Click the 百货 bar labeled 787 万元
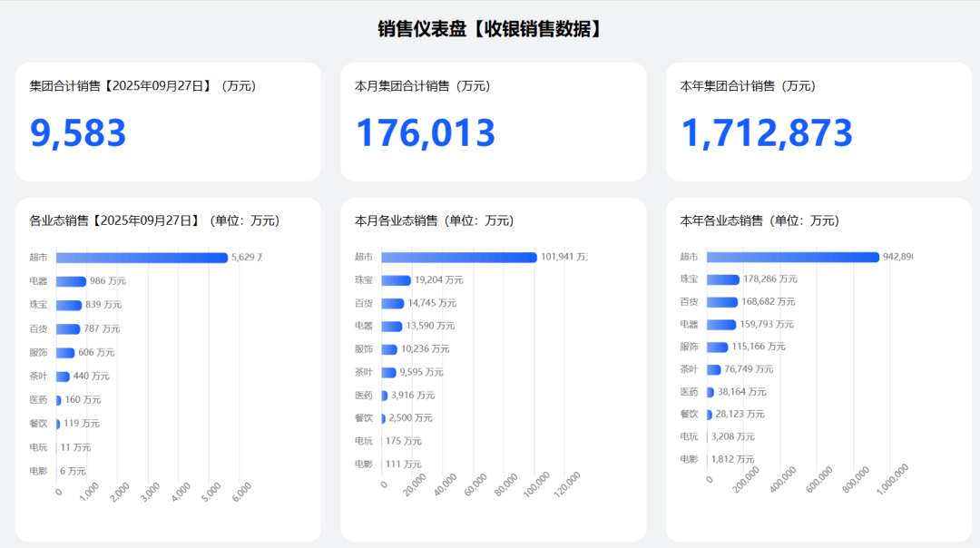Image resolution: width=980 pixels, height=548 pixels. click(x=68, y=328)
